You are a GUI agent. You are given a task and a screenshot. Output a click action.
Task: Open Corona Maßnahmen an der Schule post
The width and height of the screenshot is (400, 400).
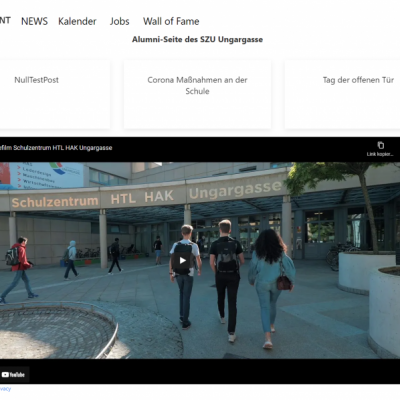coord(197,94)
